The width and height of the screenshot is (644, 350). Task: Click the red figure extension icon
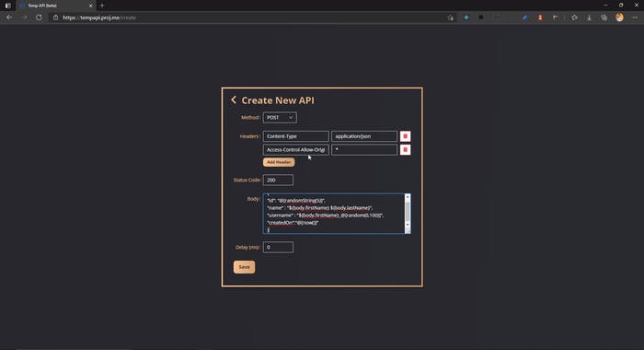coord(540,17)
